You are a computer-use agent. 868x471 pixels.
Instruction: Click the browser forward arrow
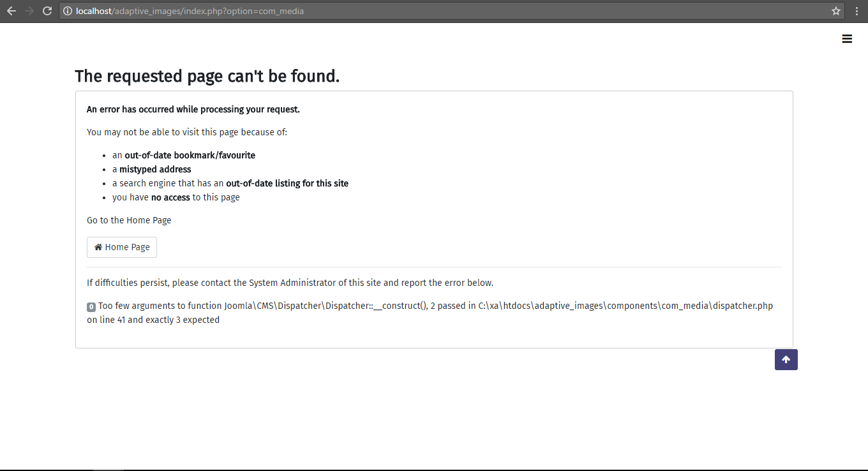point(29,11)
